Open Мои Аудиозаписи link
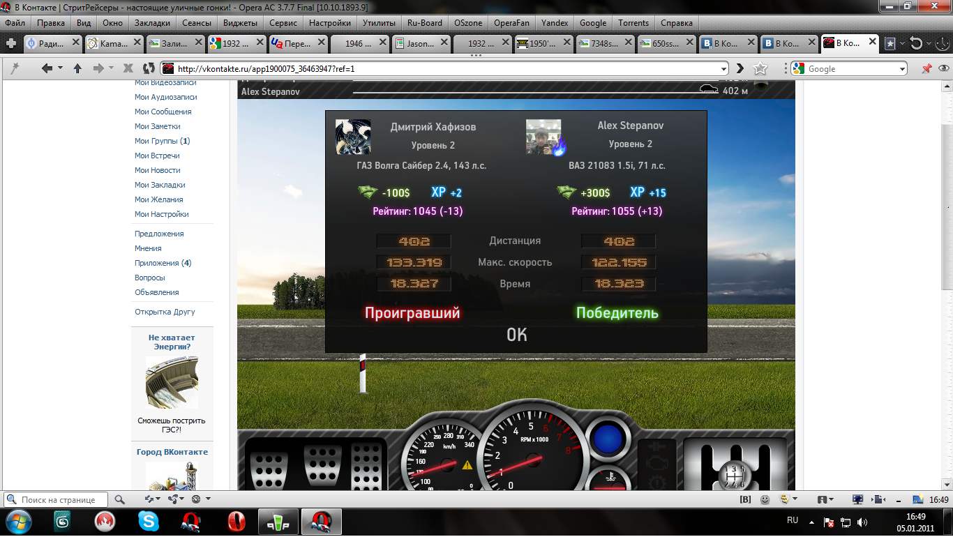 click(165, 97)
